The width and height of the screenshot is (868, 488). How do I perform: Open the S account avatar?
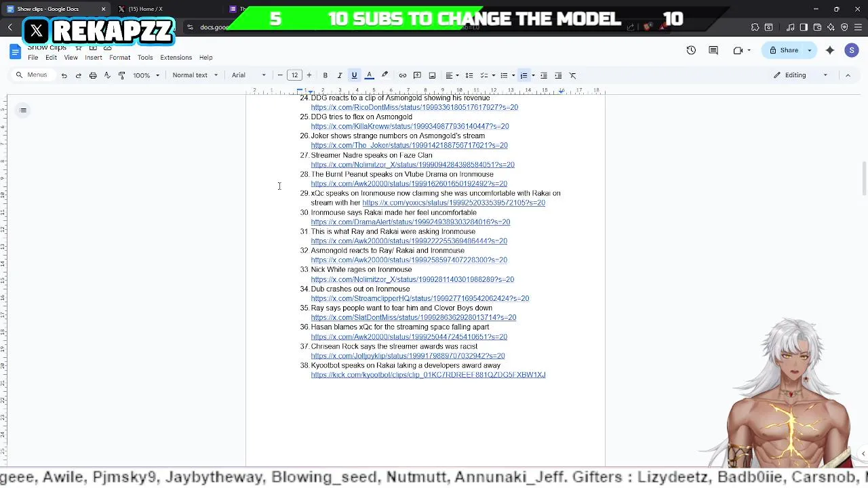(x=852, y=50)
